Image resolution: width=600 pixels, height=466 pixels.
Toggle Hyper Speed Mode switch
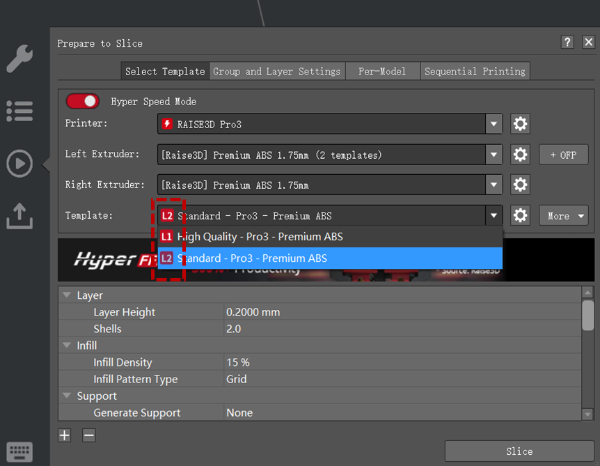point(83,101)
